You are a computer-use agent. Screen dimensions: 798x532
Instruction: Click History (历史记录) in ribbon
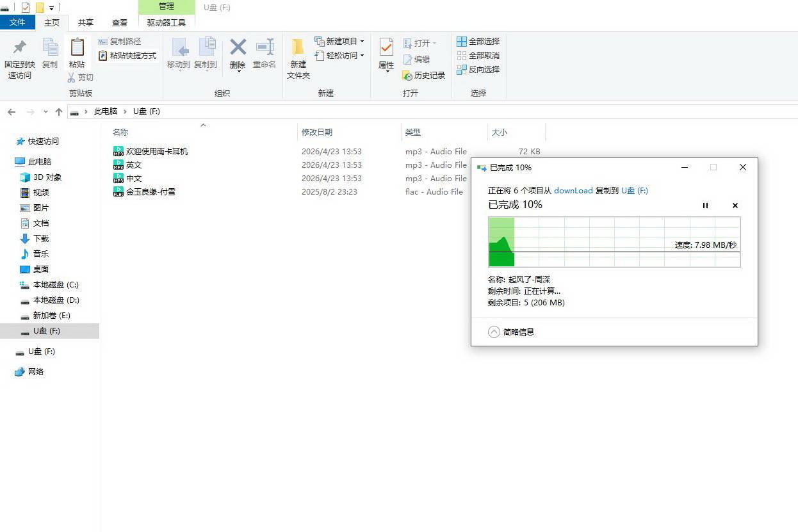[423, 75]
